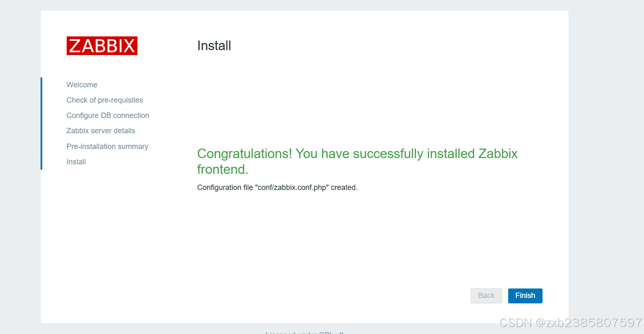Viewport: 644px width, 334px height.
Task: Click the Welcome label at the top of the step list
Action: point(82,84)
